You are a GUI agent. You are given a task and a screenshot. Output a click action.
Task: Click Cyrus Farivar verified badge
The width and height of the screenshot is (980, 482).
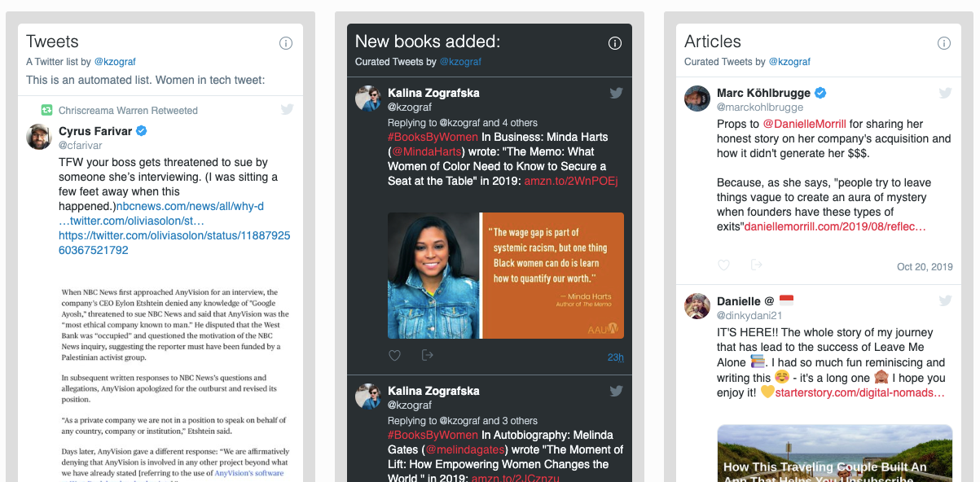point(142,131)
